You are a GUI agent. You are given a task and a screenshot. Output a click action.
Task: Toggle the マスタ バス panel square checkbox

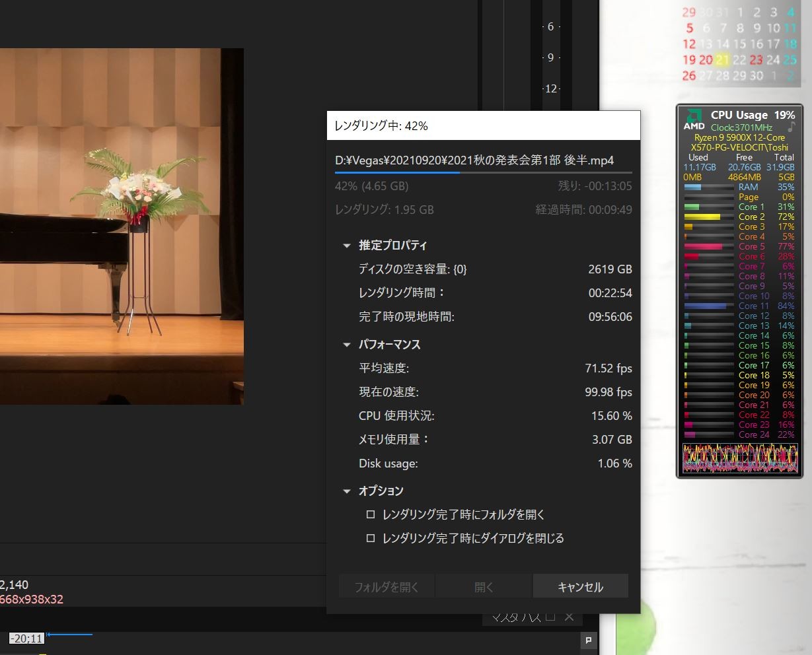tap(550, 617)
